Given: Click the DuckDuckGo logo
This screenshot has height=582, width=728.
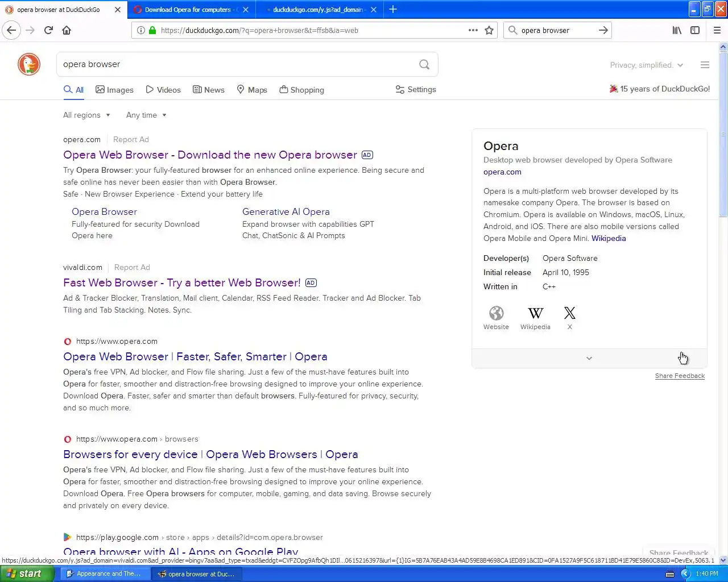Looking at the screenshot, I should point(29,64).
